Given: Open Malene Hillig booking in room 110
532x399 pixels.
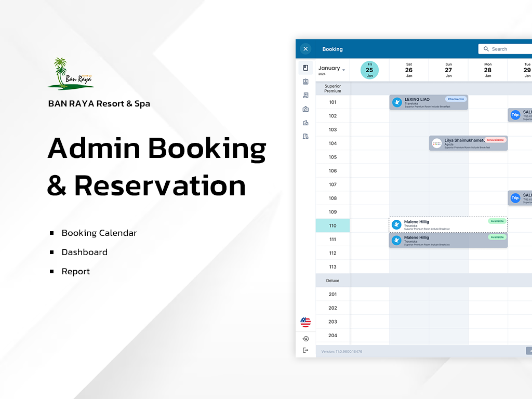Looking at the screenshot, I should pyautogui.click(x=448, y=224).
